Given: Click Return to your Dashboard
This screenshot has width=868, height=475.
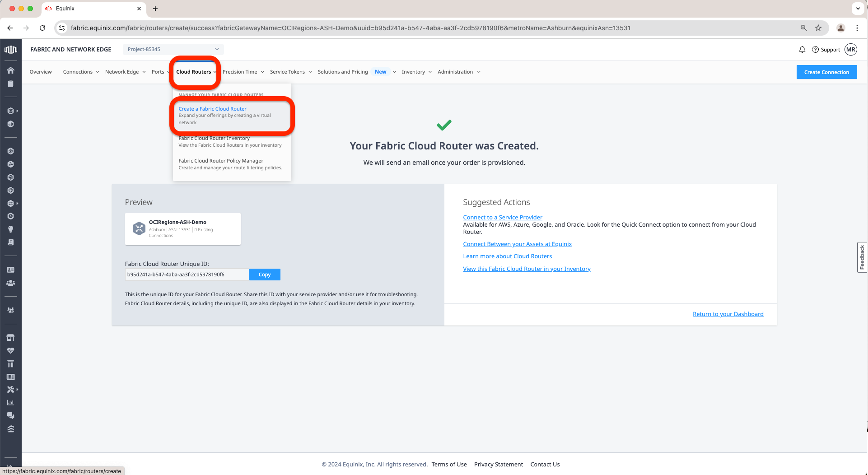Looking at the screenshot, I should pyautogui.click(x=728, y=314).
